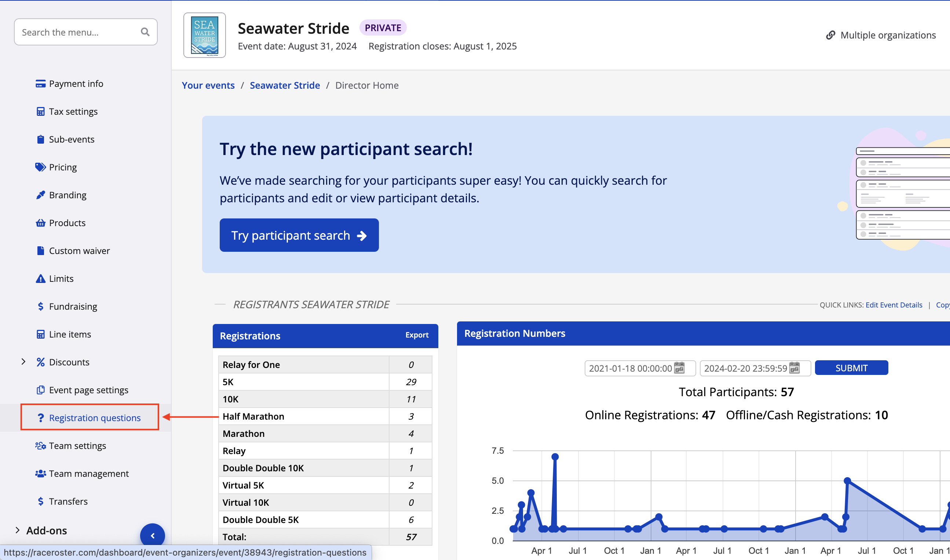Expand the Discounts submenu chevron
The image size is (950, 560).
(23, 362)
